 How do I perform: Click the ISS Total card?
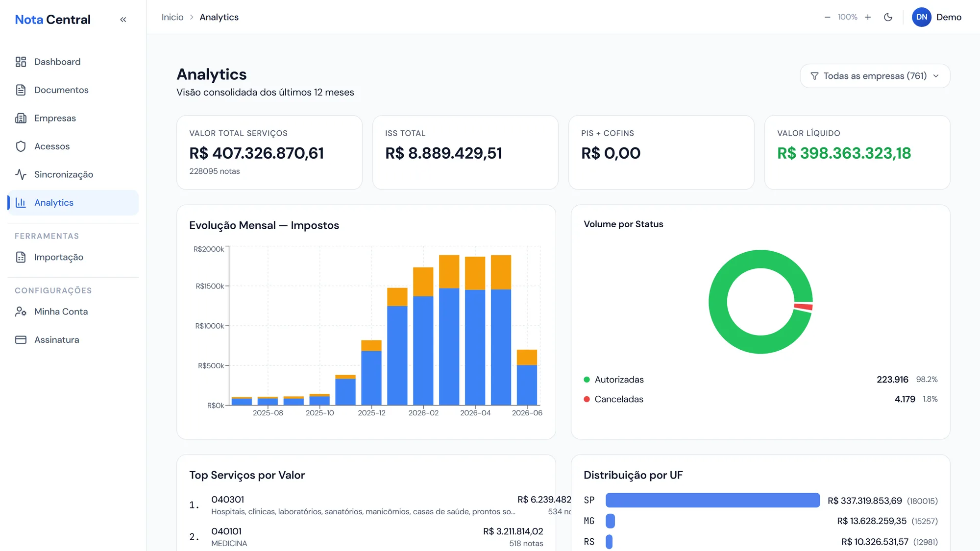coord(465,152)
